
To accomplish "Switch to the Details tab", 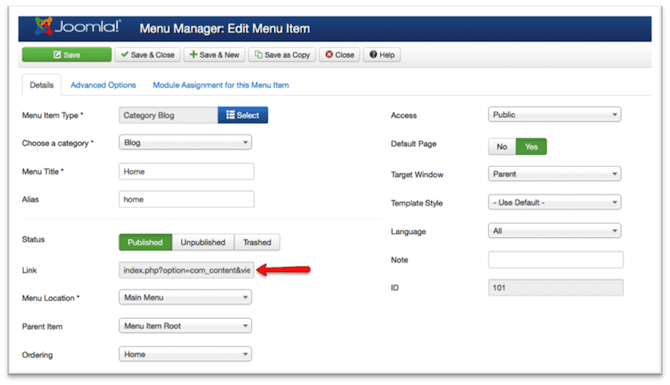I will pyautogui.click(x=41, y=85).
